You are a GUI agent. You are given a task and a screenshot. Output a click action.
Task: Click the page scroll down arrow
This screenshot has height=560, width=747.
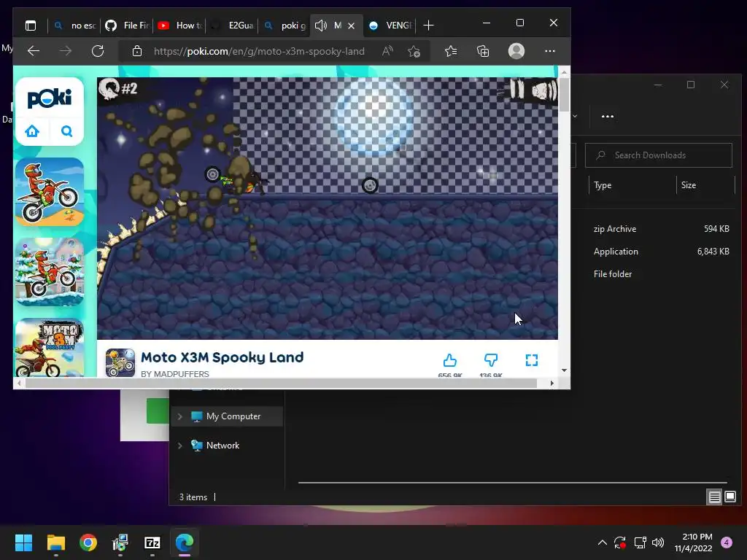click(x=564, y=370)
